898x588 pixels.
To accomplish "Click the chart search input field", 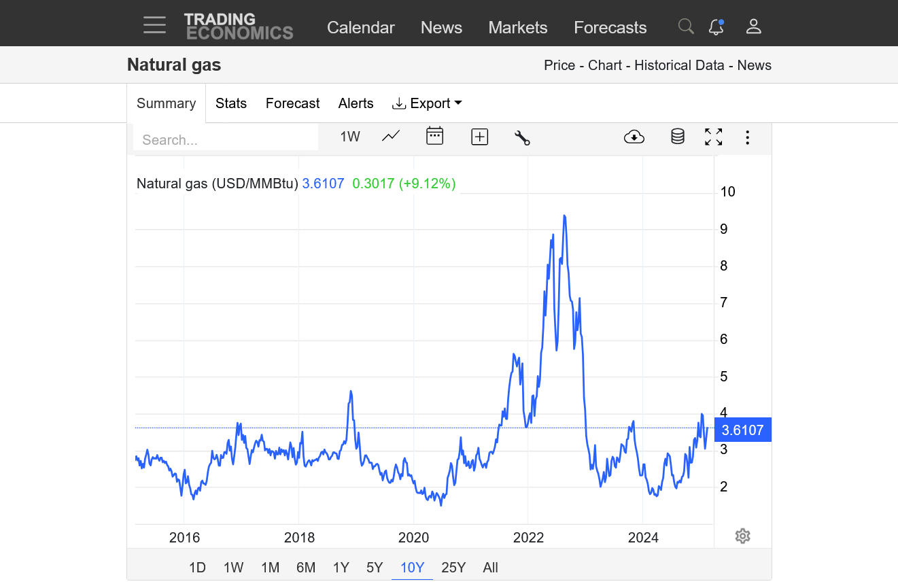I will (x=226, y=140).
